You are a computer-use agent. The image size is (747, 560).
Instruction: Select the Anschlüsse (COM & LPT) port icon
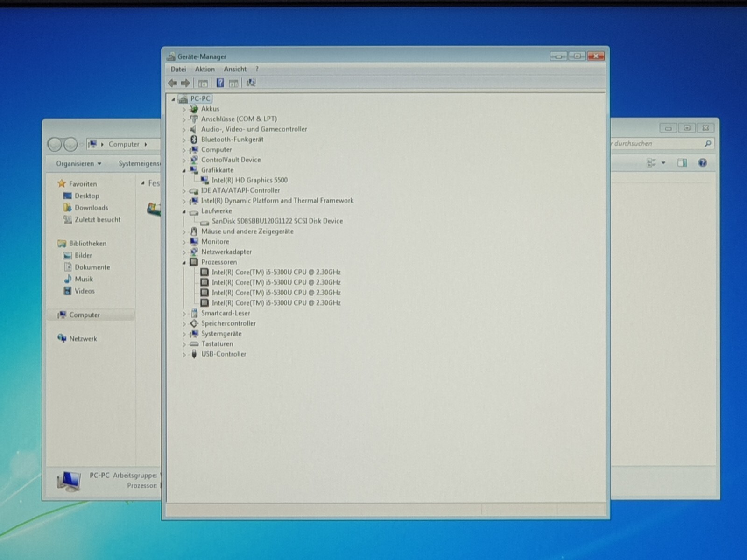[194, 119]
